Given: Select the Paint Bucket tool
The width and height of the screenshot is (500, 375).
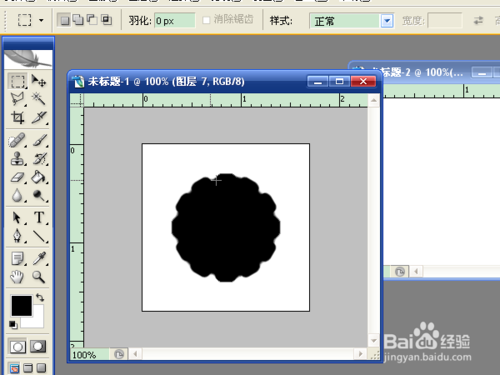Looking at the screenshot, I should [39, 177].
